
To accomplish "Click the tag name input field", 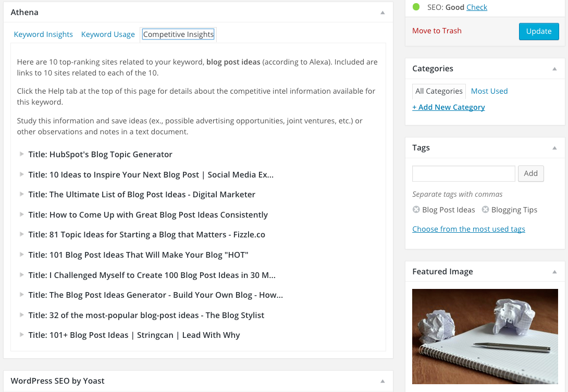I will [463, 173].
